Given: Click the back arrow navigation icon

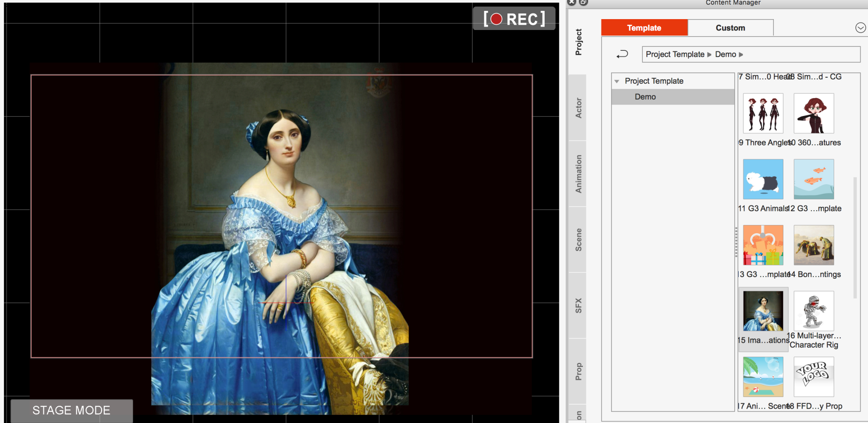Looking at the screenshot, I should point(622,54).
